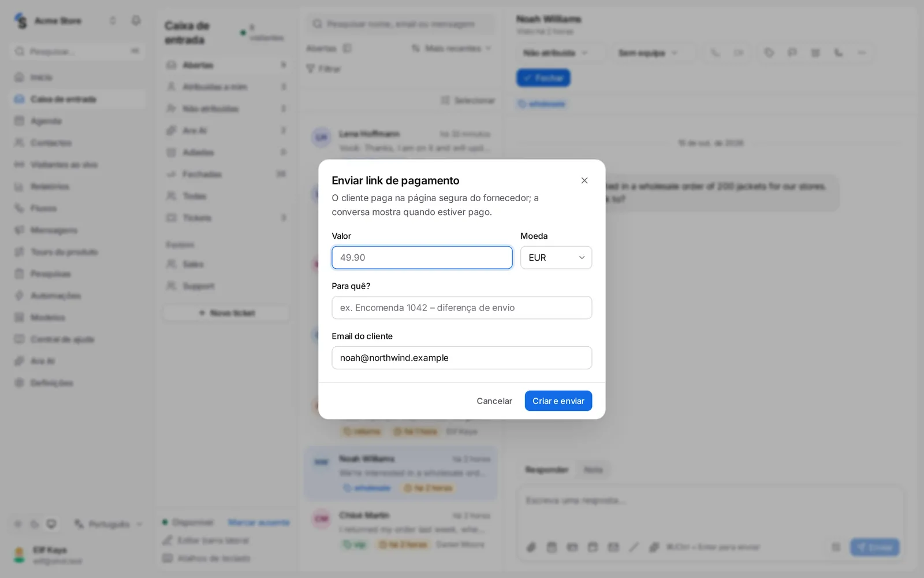Click the 'Criar e enviar' button
The width and height of the screenshot is (924, 578).
tap(558, 401)
